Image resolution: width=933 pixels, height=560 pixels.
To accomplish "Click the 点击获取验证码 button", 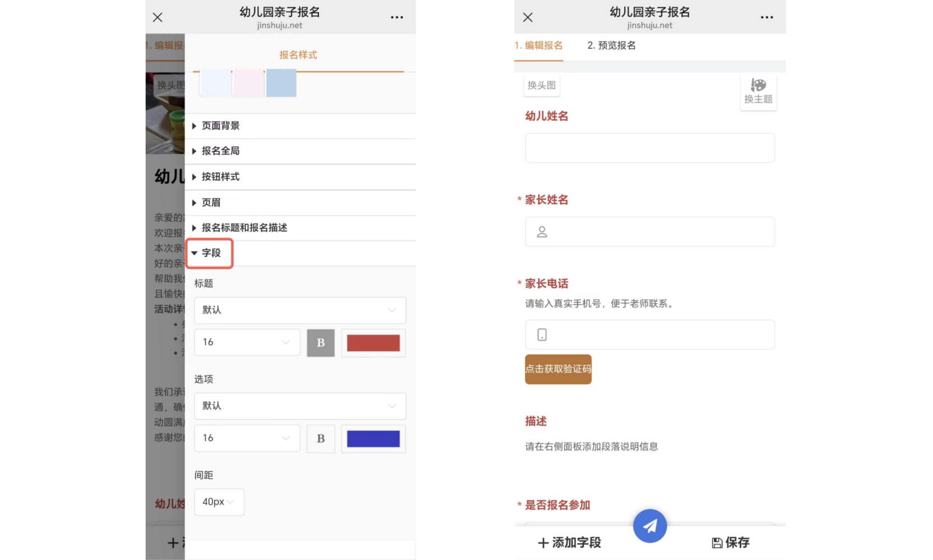I will [x=558, y=369].
